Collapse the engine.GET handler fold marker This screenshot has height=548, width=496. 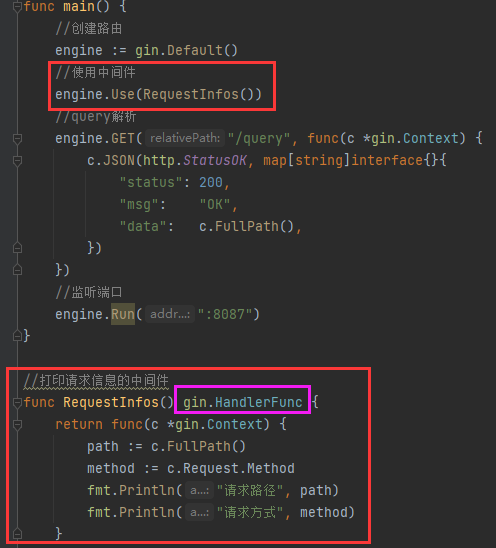coord(17,139)
